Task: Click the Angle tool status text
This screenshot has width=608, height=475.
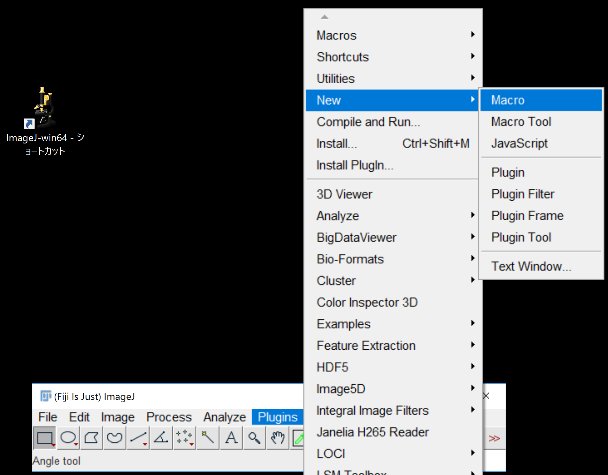Action: click(57, 461)
